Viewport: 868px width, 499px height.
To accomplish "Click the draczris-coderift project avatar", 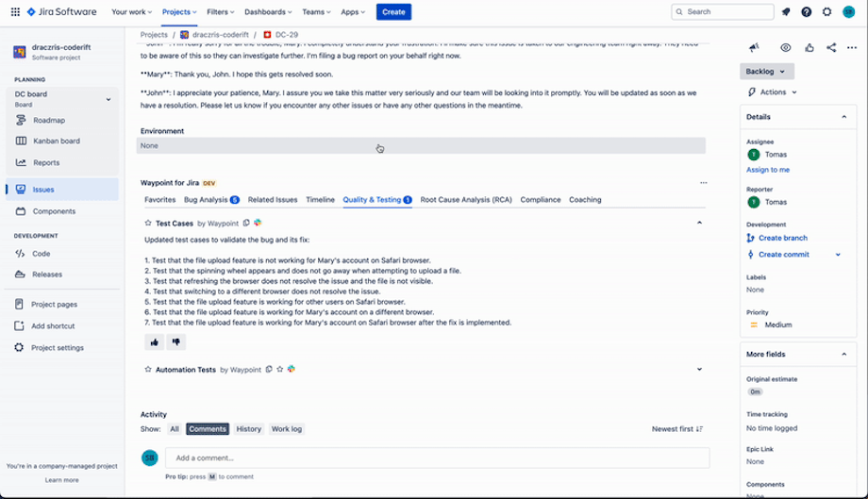I will [20, 52].
